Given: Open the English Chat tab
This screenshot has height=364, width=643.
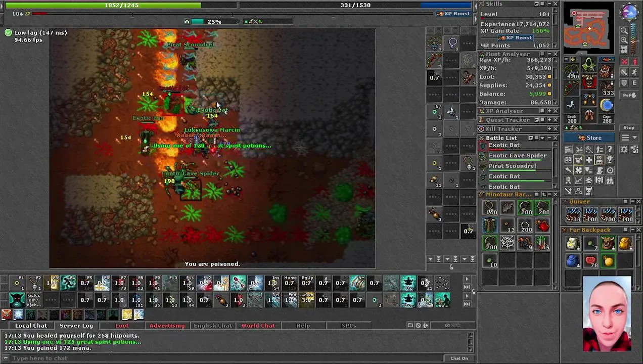Looking at the screenshot, I should (x=213, y=326).
